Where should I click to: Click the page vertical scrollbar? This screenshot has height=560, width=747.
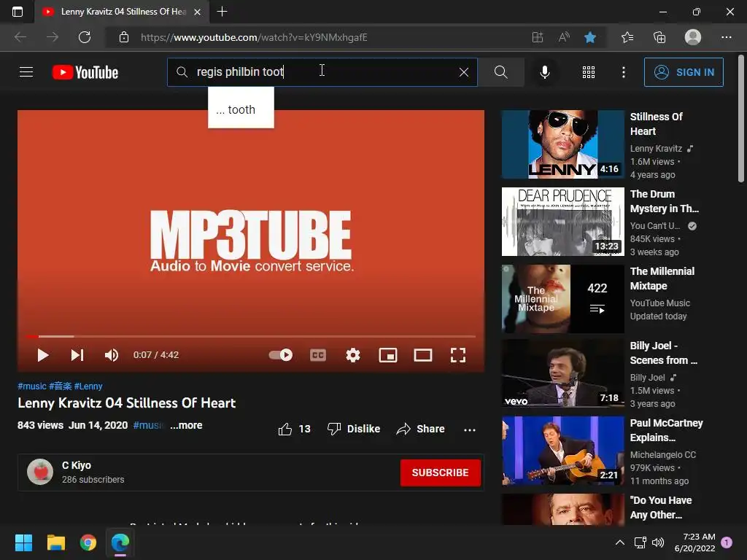pos(741,119)
